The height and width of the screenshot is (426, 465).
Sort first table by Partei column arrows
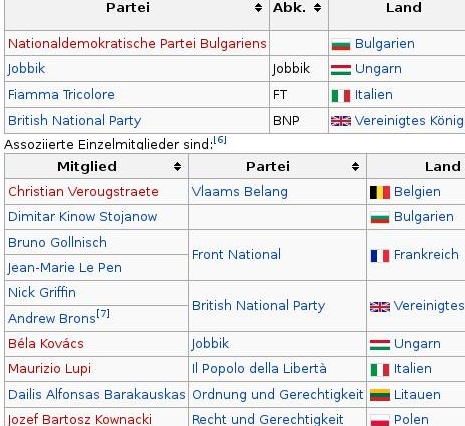click(258, 7)
